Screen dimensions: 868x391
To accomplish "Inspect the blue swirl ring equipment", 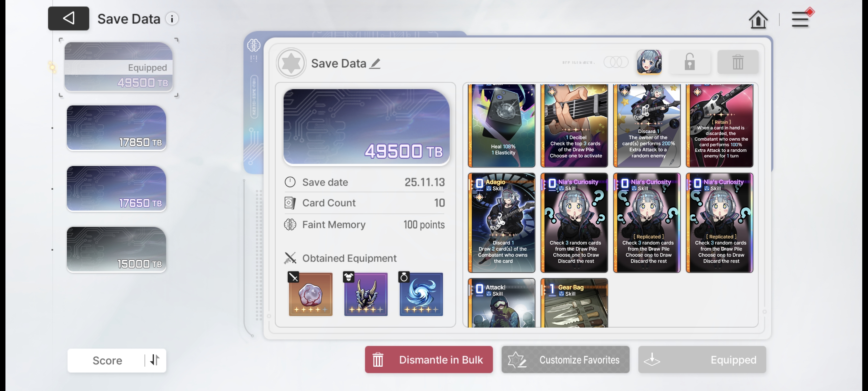I will click(421, 294).
